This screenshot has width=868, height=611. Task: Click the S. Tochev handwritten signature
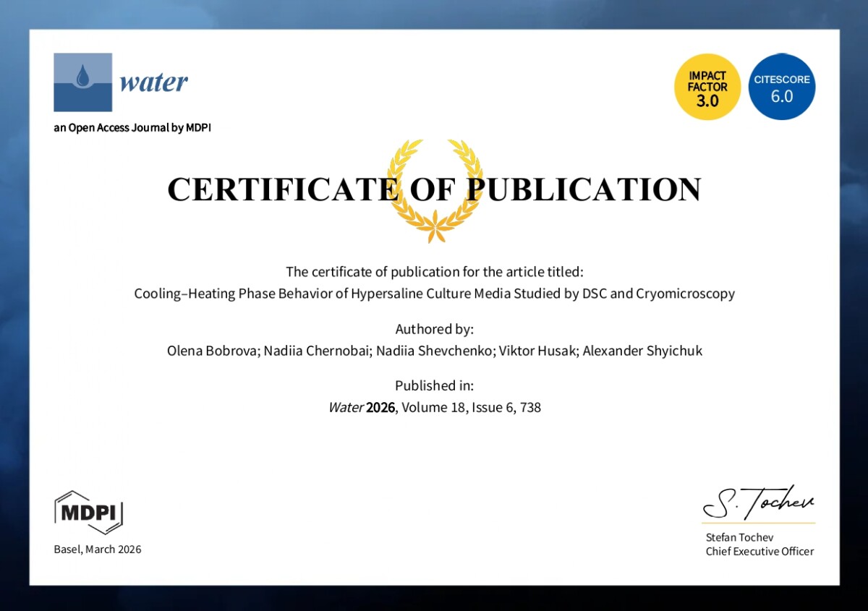pyautogui.click(x=758, y=501)
